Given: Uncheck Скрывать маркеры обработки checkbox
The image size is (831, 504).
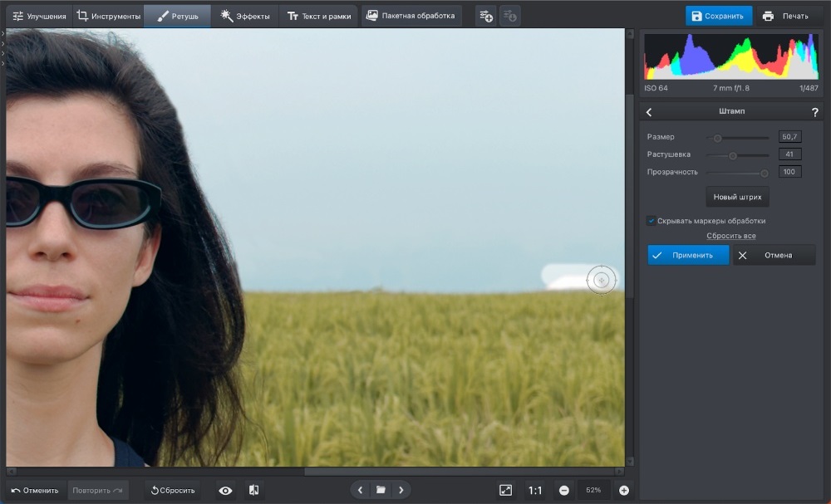Looking at the screenshot, I should [x=652, y=221].
